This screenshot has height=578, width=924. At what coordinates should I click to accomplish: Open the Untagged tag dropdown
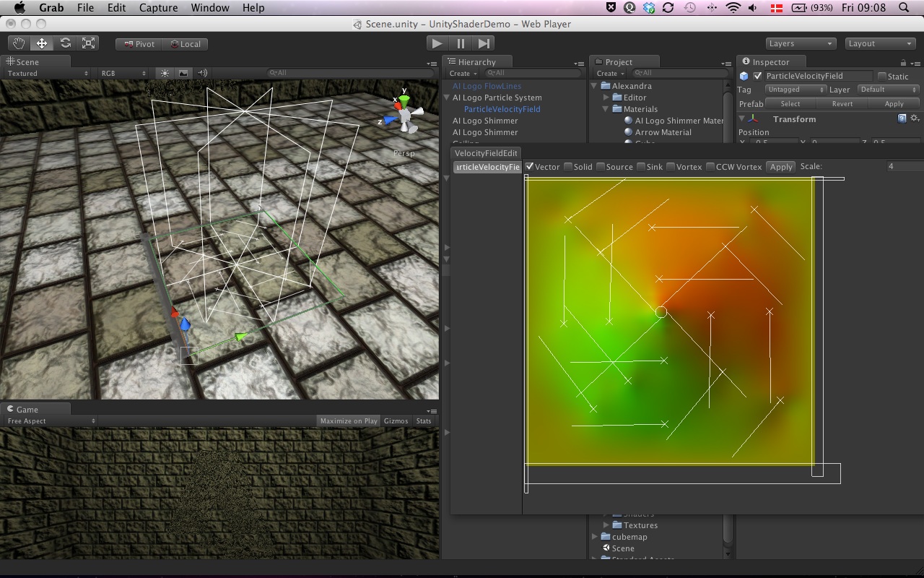coord(796,90)
